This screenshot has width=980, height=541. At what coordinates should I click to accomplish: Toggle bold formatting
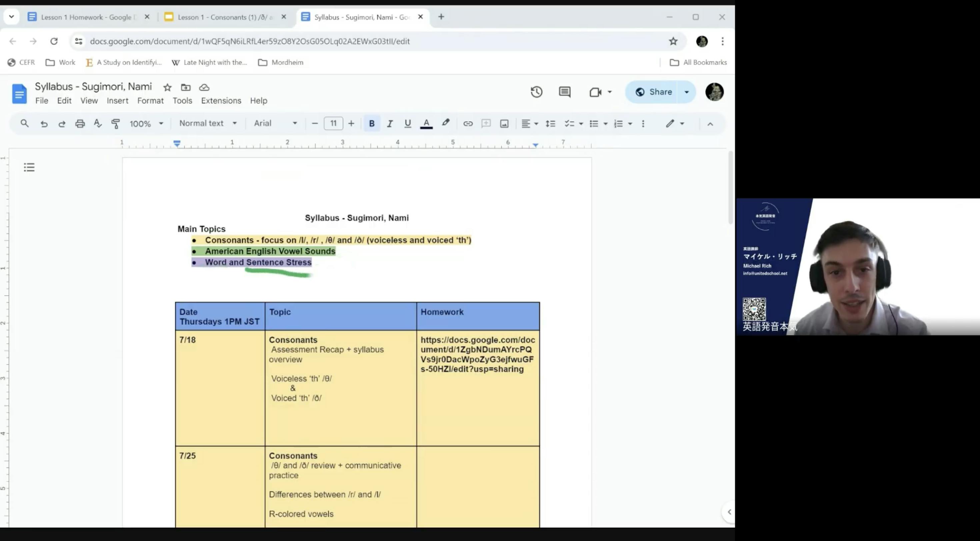coord(372,124)
